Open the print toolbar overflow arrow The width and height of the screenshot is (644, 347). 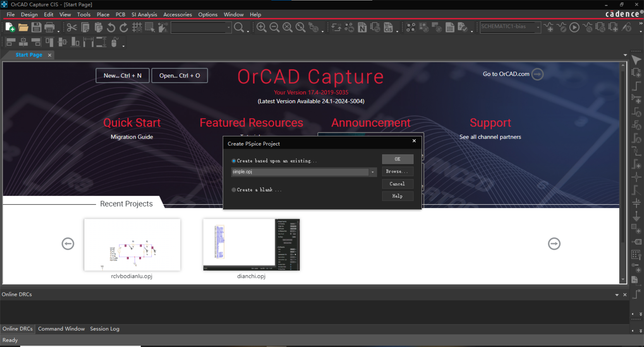pos(58,31)
